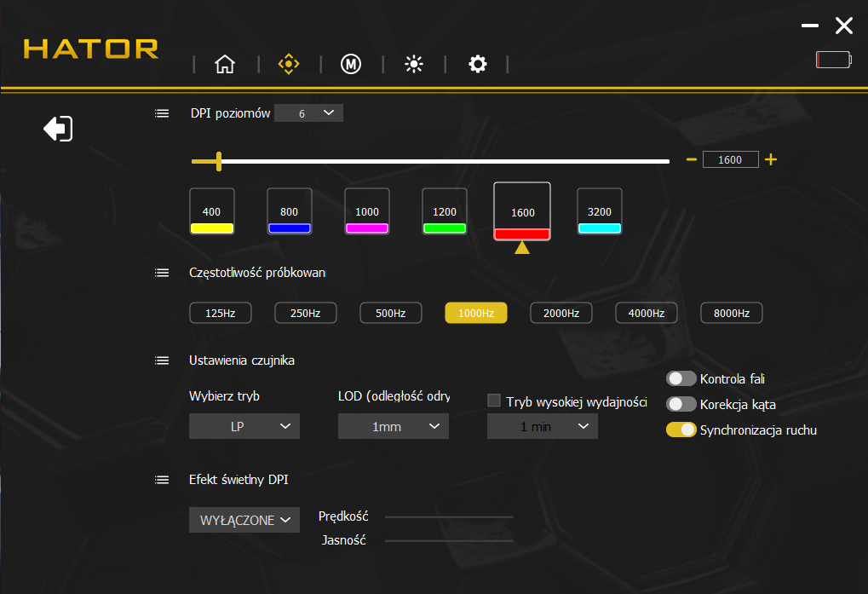
Task: Click list icon beside Efekt świetlny DPI
Action: pos(162,480)
